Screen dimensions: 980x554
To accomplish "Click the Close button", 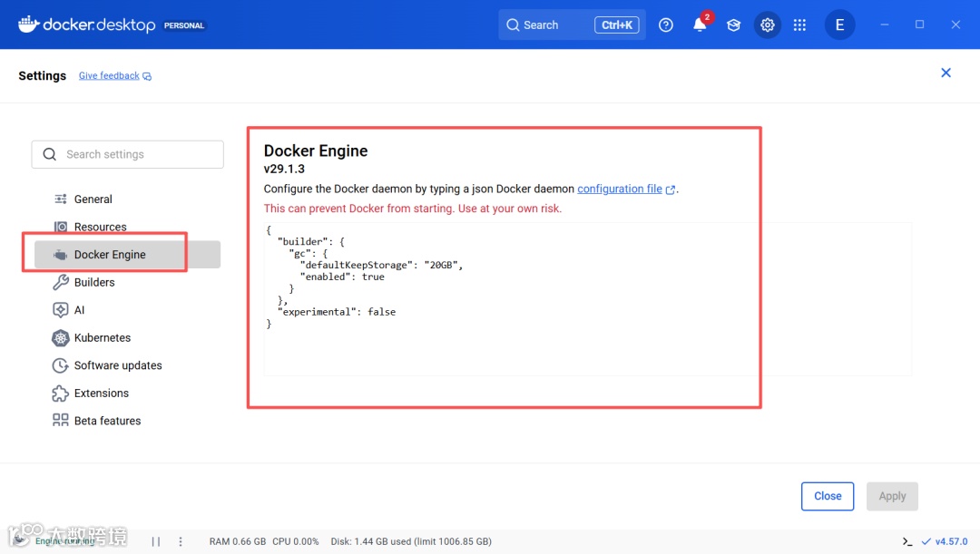I will pos(828,496).
